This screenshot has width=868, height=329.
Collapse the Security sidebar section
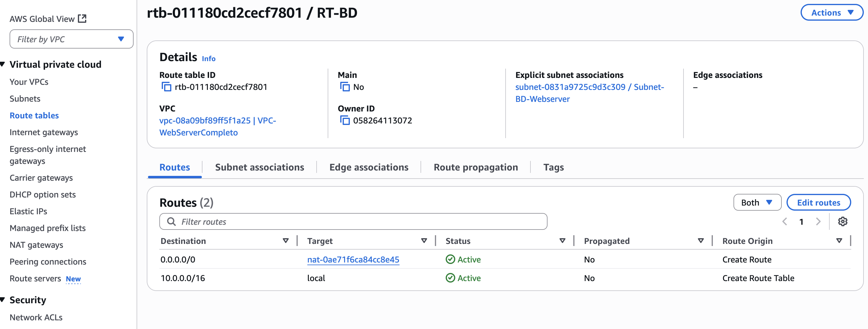(x=3, y=300)
